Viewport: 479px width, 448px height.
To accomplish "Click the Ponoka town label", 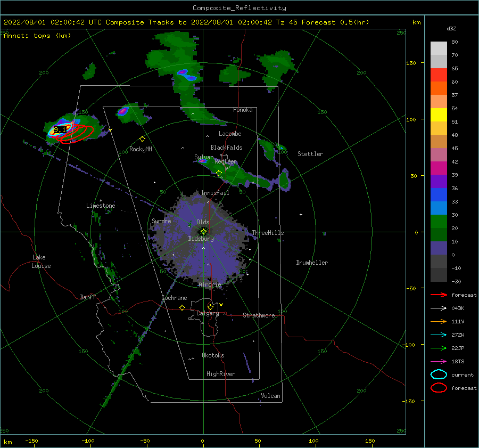I will click(243, 110).
